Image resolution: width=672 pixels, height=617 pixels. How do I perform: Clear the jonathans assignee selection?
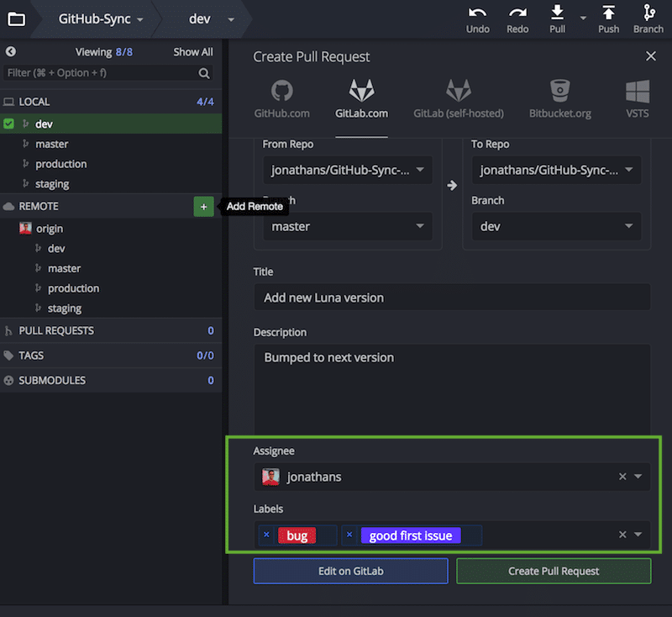(622, 477)
